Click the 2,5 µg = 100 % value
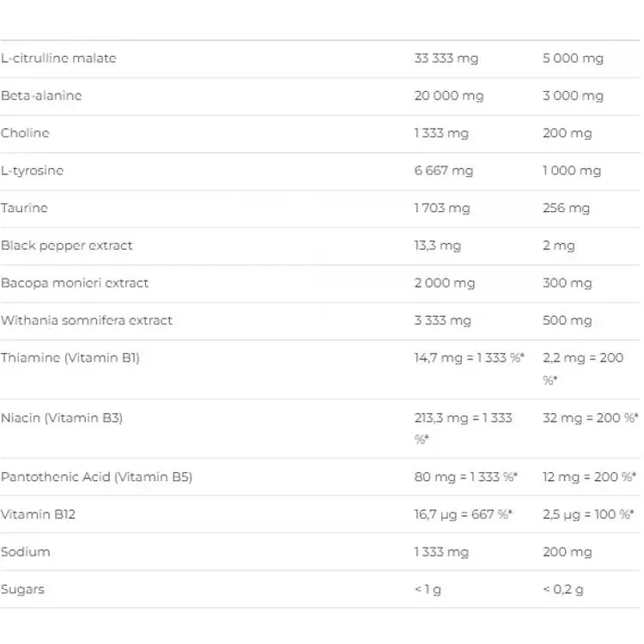Viewport: 644px width, 644px height. click(588, 514)
